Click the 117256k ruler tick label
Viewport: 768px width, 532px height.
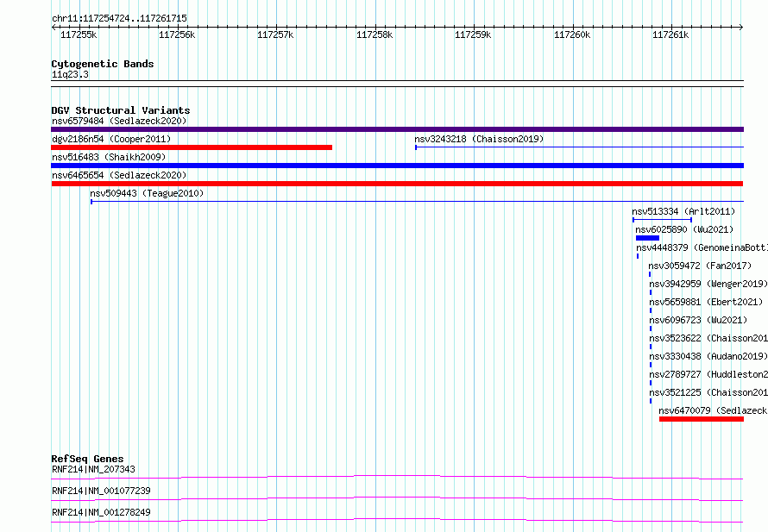[177, 34]
